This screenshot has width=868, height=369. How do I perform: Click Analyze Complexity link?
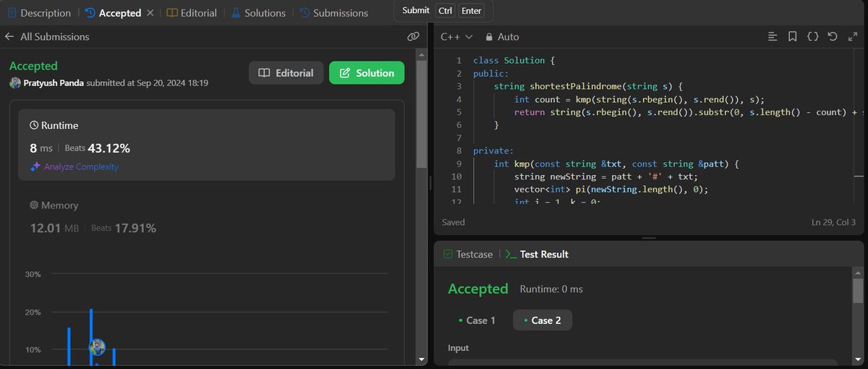tap(81, 166)
